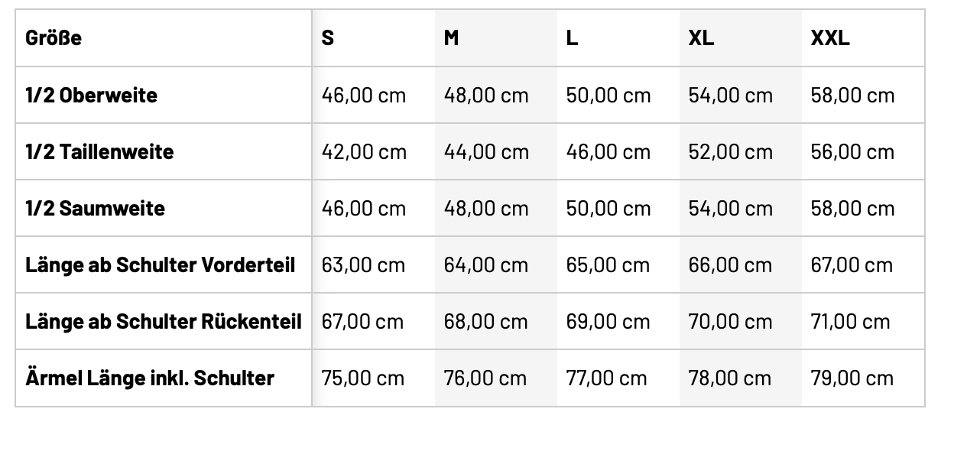980x451 pixels.
Task: Click the 1/2 Oberweite row label
Action: (91, 95)
